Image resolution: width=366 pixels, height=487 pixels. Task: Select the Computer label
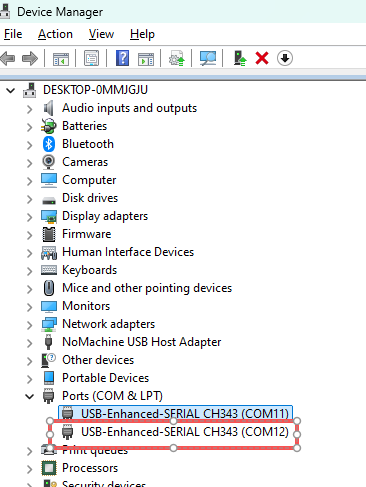click(x=89, y=180)
